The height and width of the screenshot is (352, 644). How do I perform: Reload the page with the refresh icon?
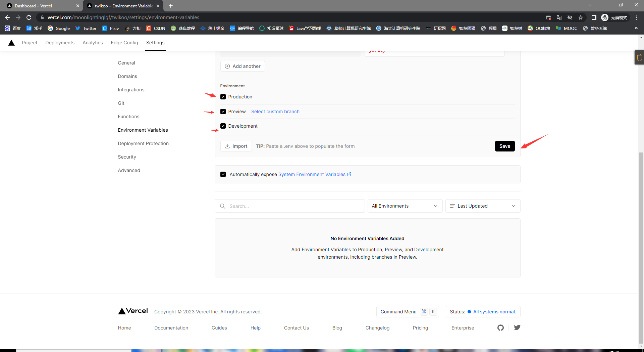pos(29,17)
